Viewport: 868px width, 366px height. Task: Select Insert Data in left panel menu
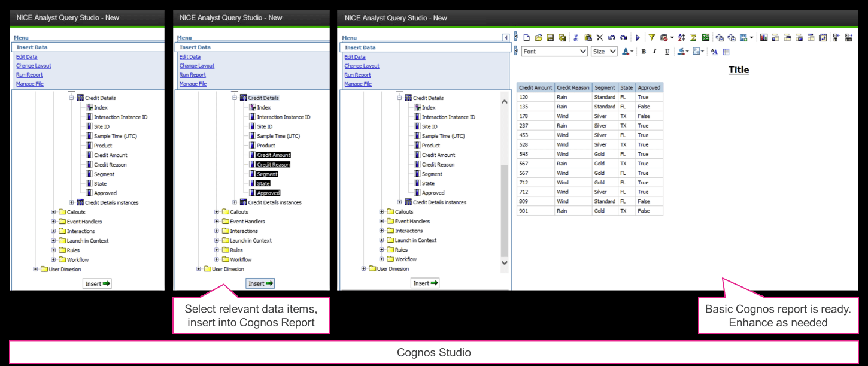tap(32, 47)
